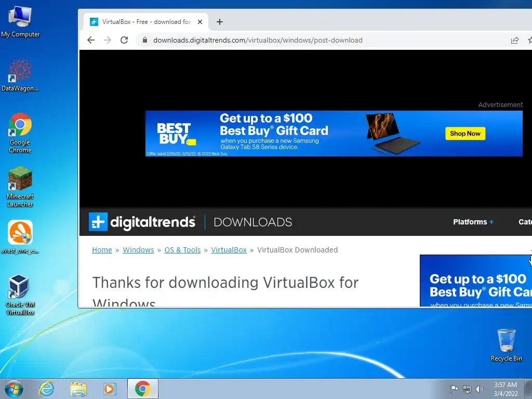
Task: Select the VirtualBox - Free download tab
Action: tap(146, 22)
